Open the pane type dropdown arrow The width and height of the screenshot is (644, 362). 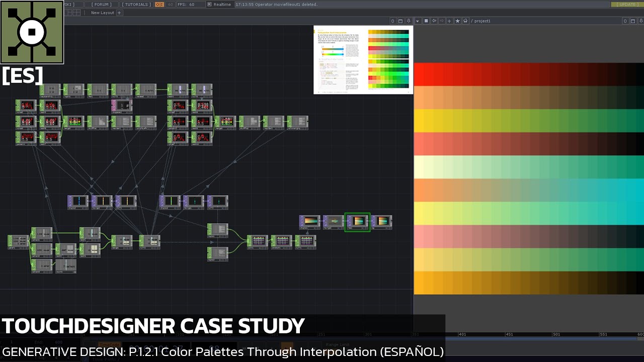tap(417, 21)
